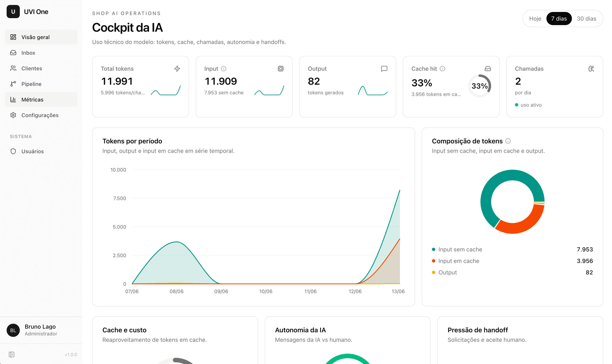Click the 33% cache hit progress ring
612x364 pixels.
480,86
